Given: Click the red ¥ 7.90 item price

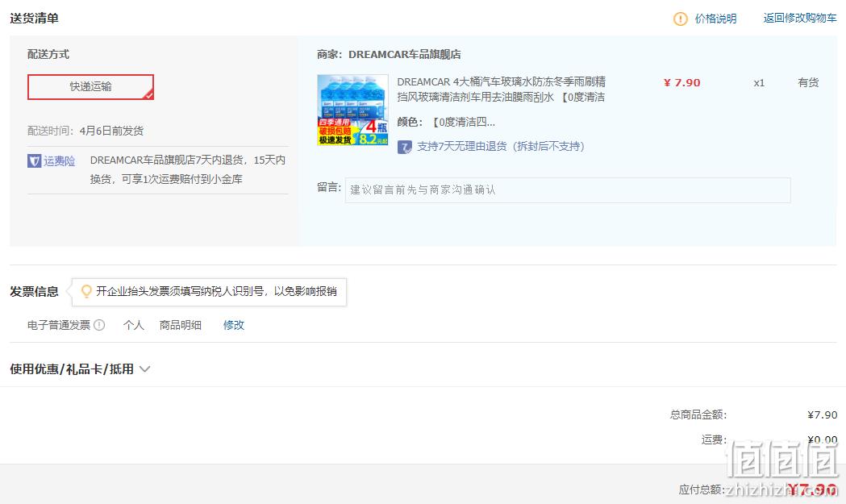Looking at the screenshot, I should pyautogui.click(x=682, y=82).
